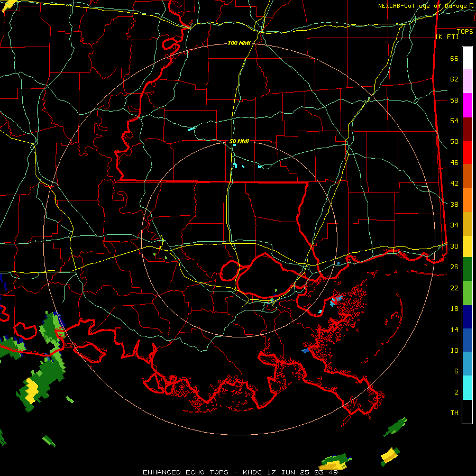
Task: Click the cyan swatch near the legend bottom
Action: (467, 388)
